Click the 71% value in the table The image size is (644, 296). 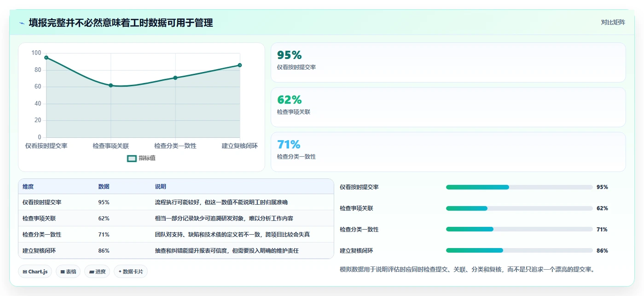pos(104,234)
